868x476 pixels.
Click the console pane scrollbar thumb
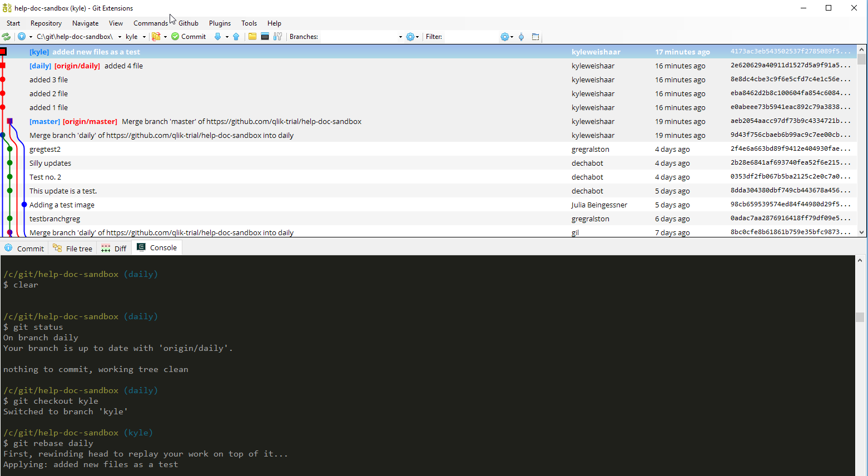[860, 317]
